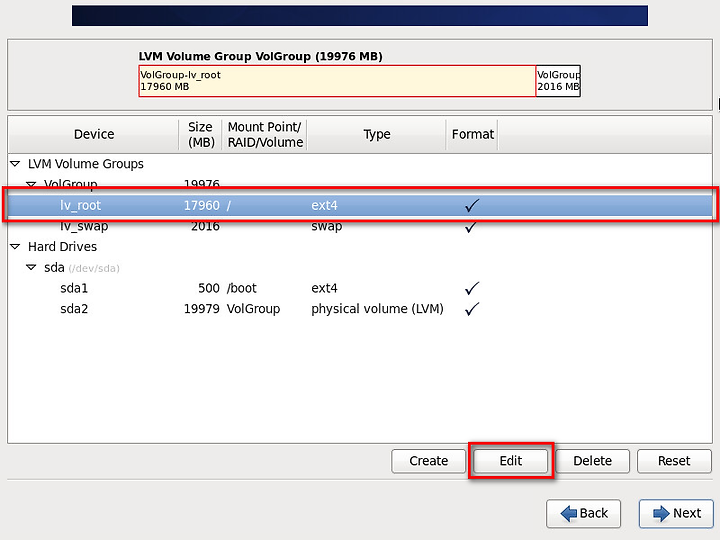Select the lv_root logical volume row
This screenshot has height=540, width=720.
[x=360, y=205]
